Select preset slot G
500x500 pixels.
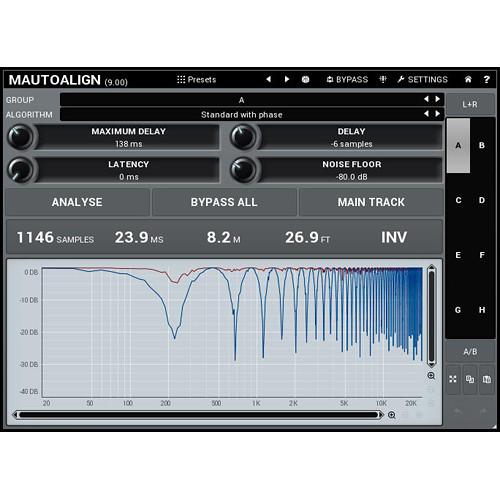coord(458,310)
